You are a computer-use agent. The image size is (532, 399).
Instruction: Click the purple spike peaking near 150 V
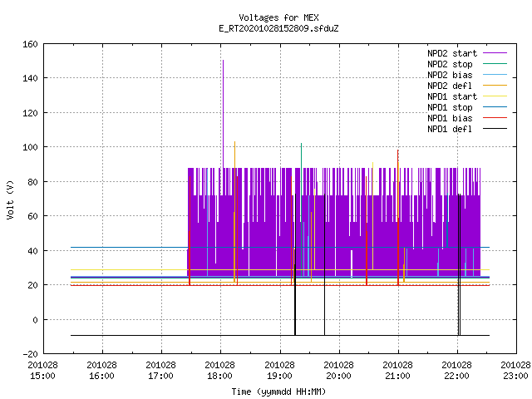pyautogui.click(x=223, y=112)
